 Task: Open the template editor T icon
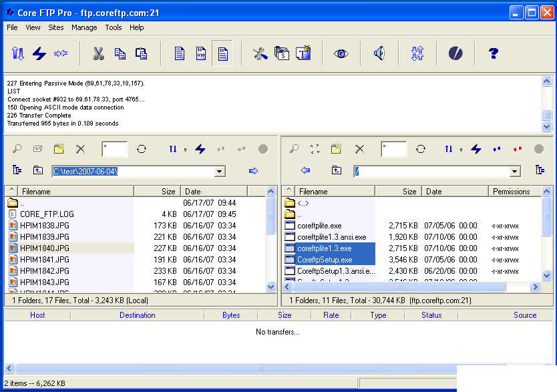coord(303,53)
